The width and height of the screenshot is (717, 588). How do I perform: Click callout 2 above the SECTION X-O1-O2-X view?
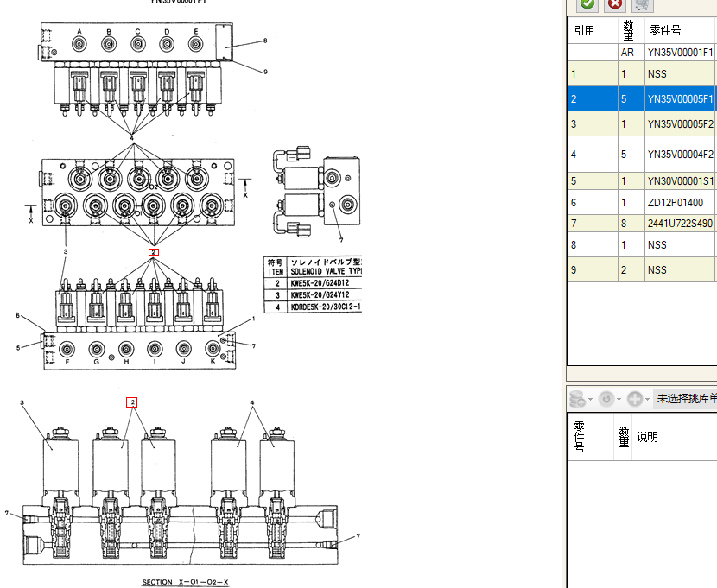pyautogui.click(x=132, y=402)
